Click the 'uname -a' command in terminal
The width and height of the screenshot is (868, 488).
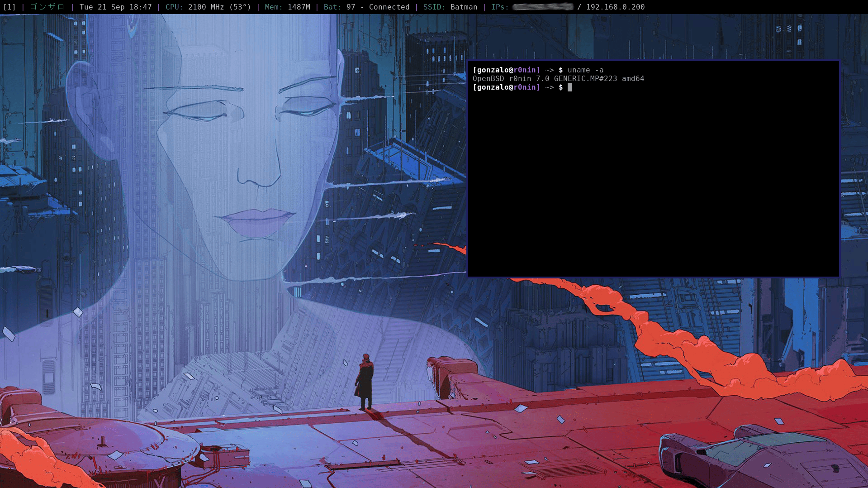585,70
